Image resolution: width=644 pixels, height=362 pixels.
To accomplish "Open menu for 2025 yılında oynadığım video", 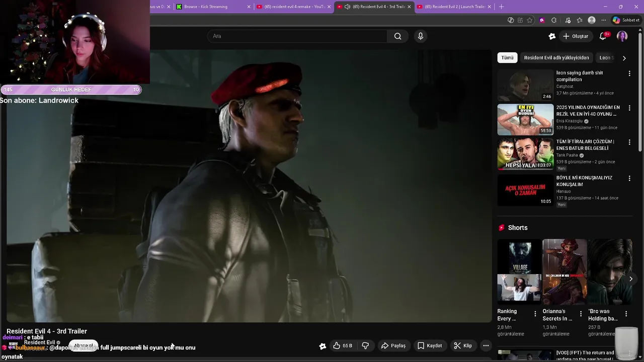I will coord(629,108).
